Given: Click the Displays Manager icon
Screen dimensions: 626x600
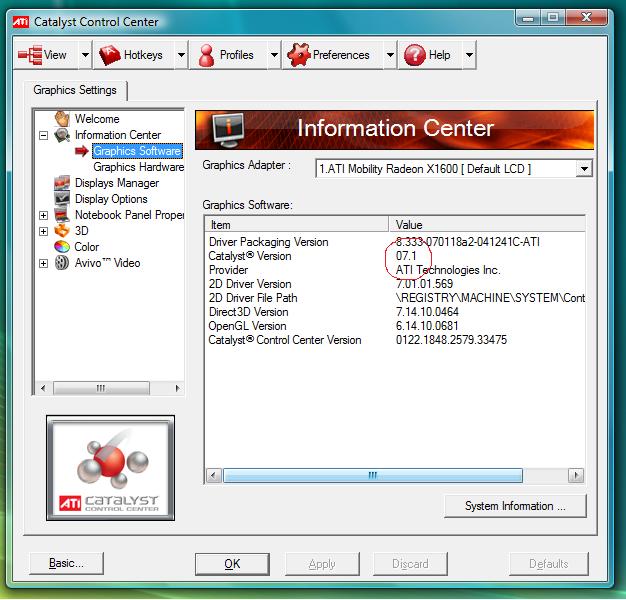Looking at the screenshot, I should click(x=62, y=183).
